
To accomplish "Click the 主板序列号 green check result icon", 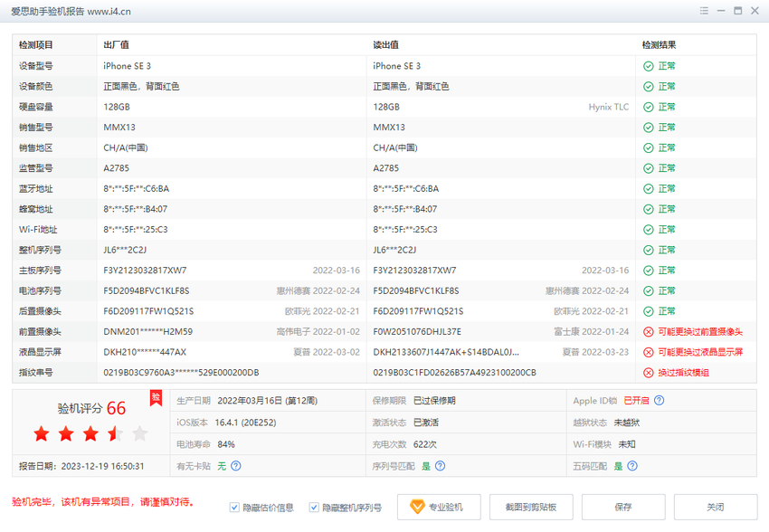I will click(x=649, y=271).
